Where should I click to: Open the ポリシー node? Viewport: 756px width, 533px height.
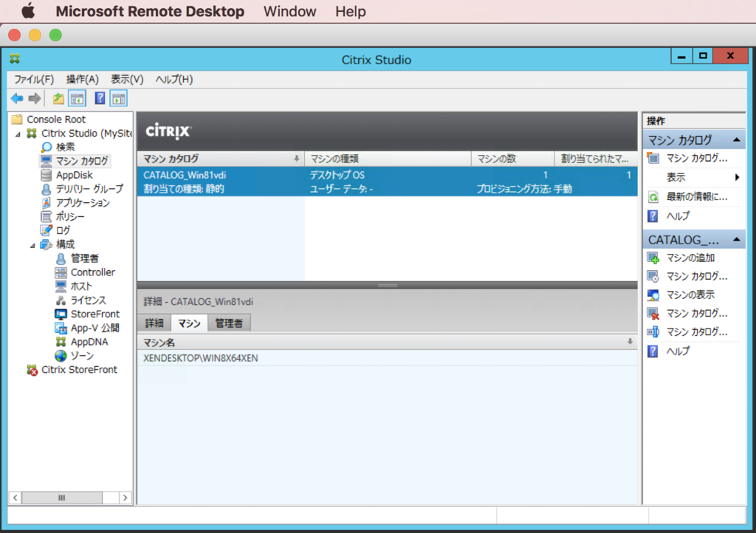[x=70, y=217]
